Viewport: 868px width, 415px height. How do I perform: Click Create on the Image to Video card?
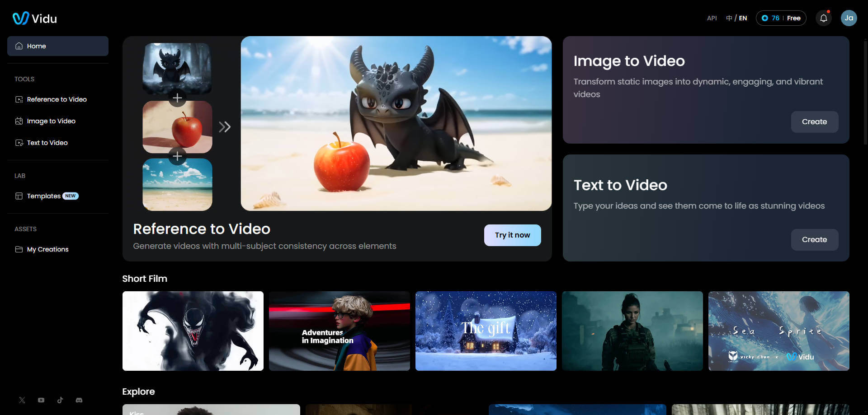point(814,122)
